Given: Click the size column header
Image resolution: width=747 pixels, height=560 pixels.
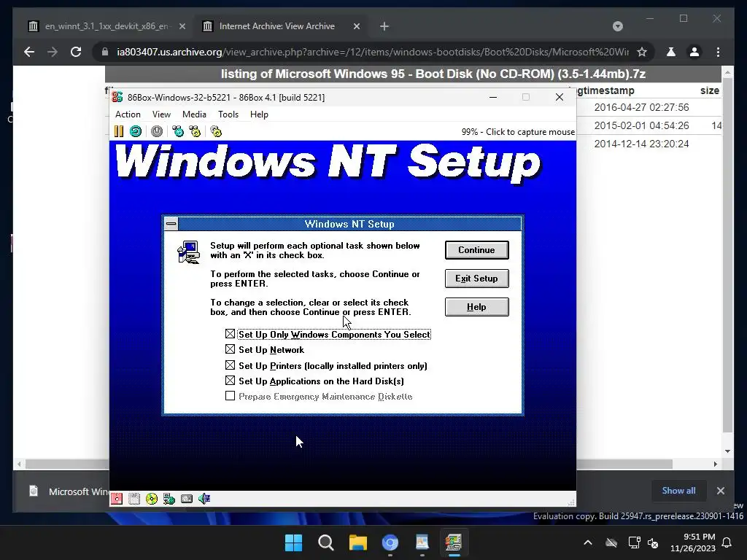Looking at the screenshot, I should pos(709,90).
